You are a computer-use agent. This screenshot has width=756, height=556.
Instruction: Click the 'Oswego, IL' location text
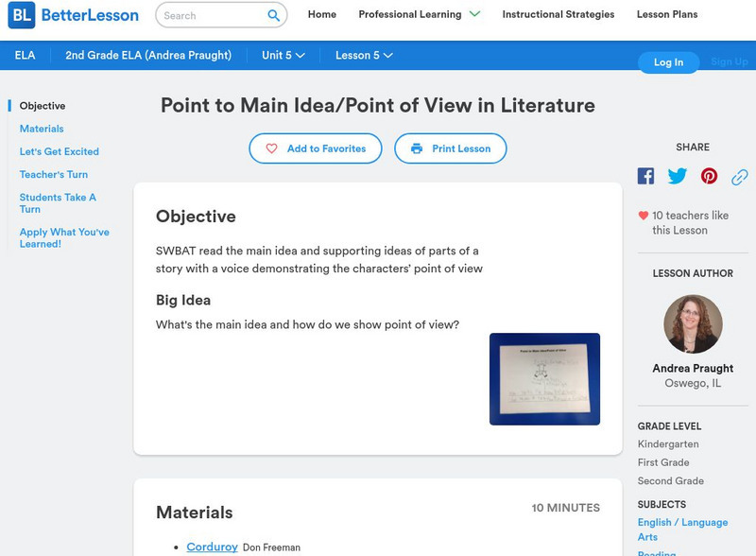(693, 383)
